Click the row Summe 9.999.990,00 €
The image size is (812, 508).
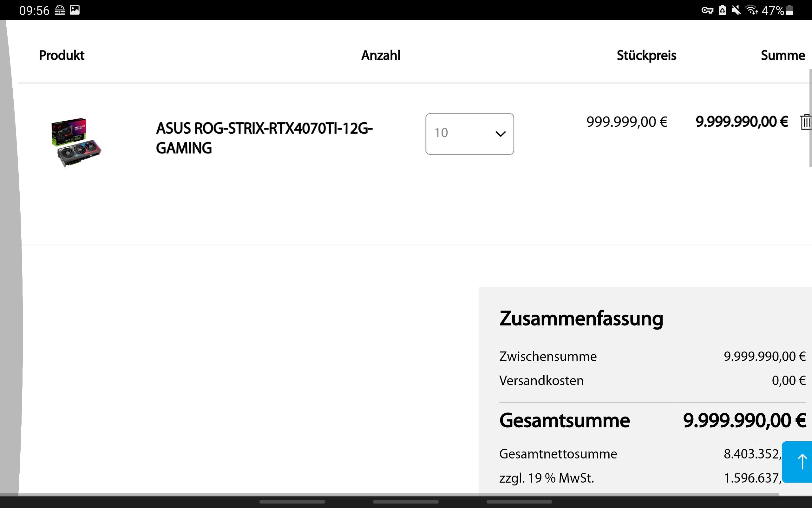742,122
